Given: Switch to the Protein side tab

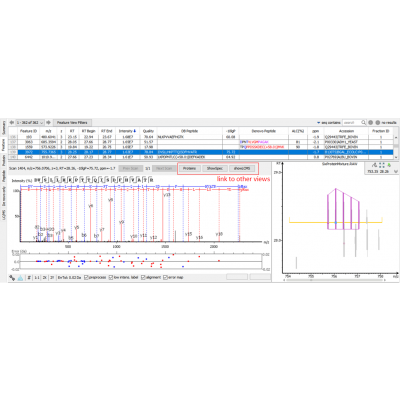Looking at the screenshot, I should tap(4, 161).
